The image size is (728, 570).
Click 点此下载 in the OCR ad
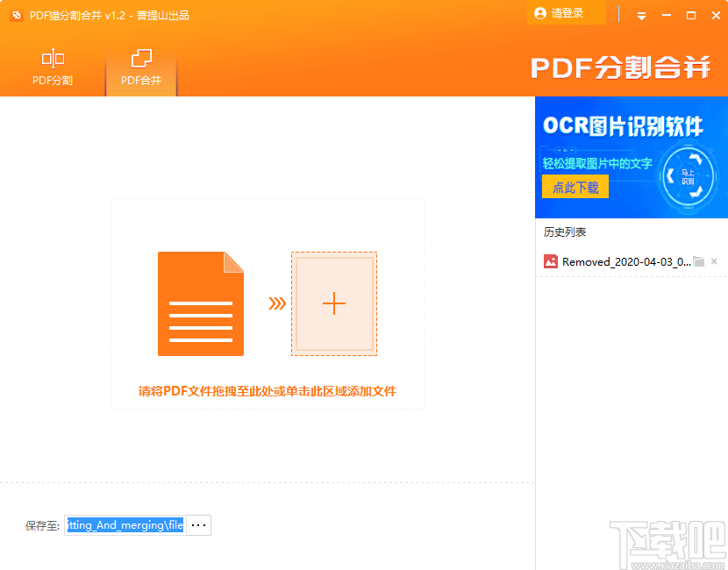(575, 186)
